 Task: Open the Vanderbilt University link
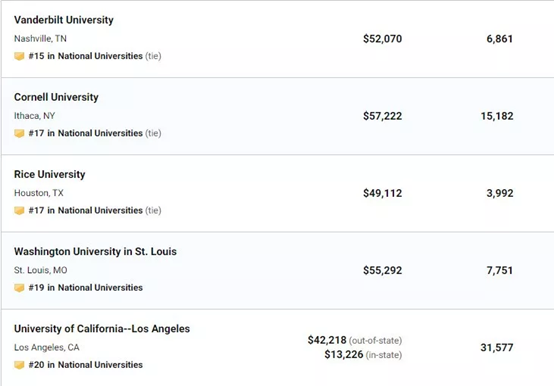64,20
